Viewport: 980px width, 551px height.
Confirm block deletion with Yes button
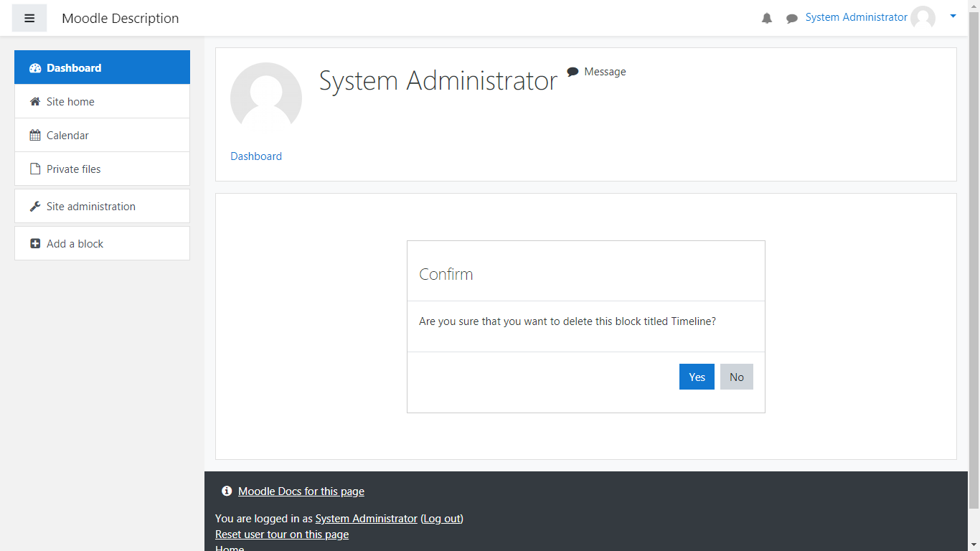pos(697,377)
